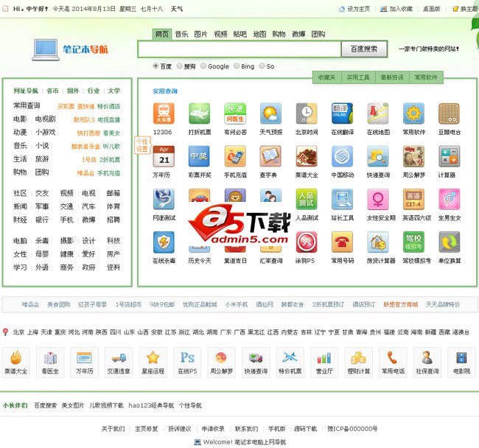Open the 省市 navigation tab

click(x=52, y=91)
